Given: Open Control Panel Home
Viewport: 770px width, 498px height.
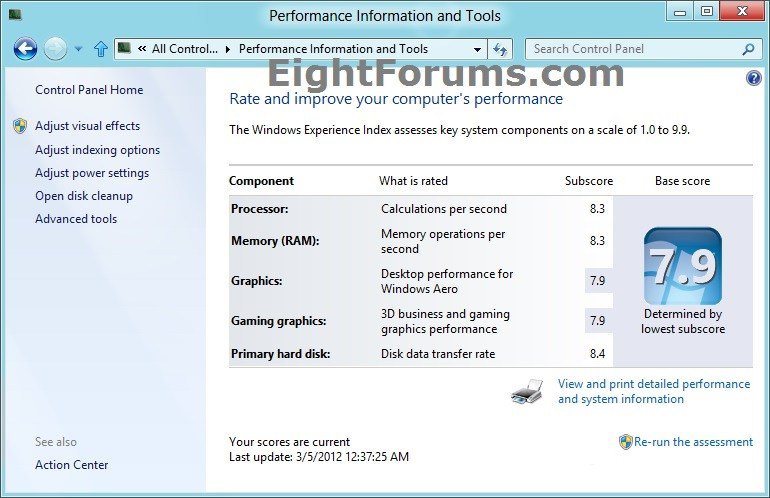Looking at the screenshot, I should [x=89, y=90].
